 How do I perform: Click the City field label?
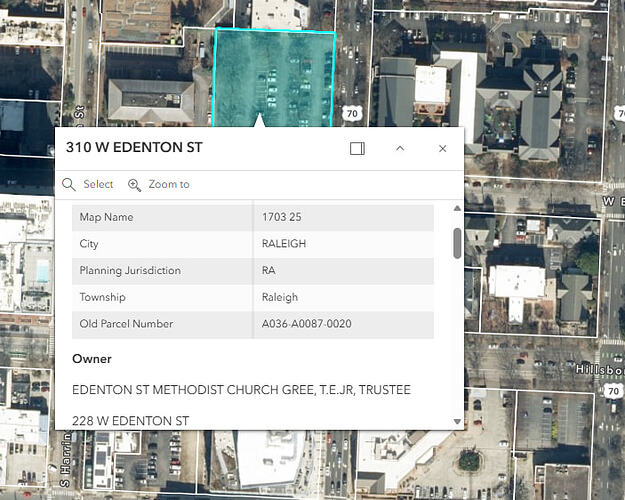(89, 244)
